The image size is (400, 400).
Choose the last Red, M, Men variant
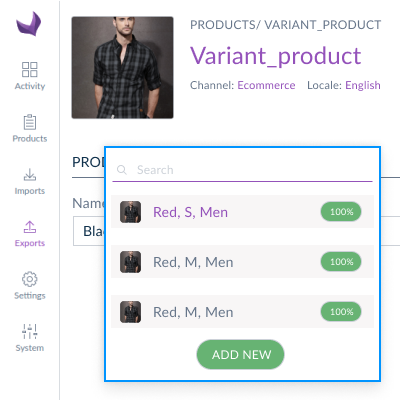tap(242, 312)
